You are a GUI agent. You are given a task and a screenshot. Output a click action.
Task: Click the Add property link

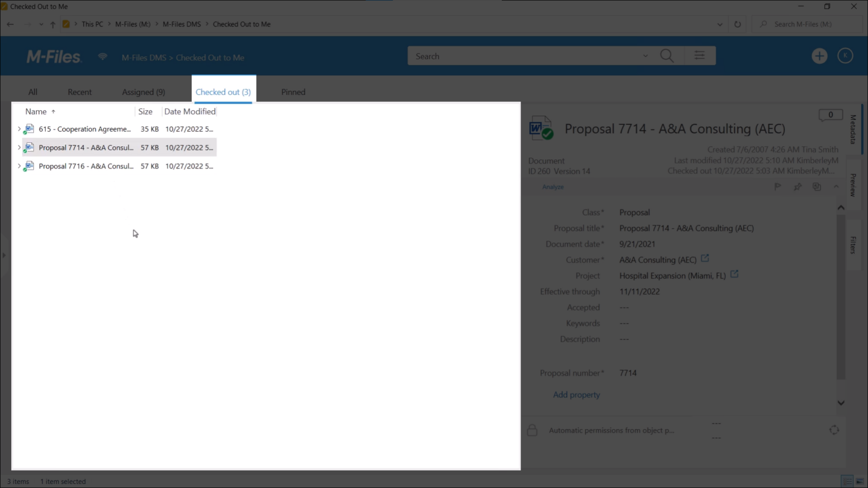point(576,394)
